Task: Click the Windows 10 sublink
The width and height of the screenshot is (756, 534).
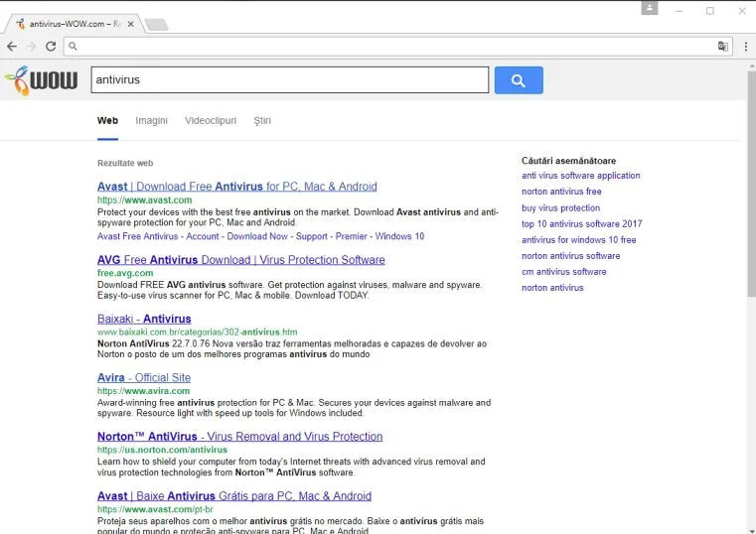Action: pyautogui.click(x=399, y=236)
